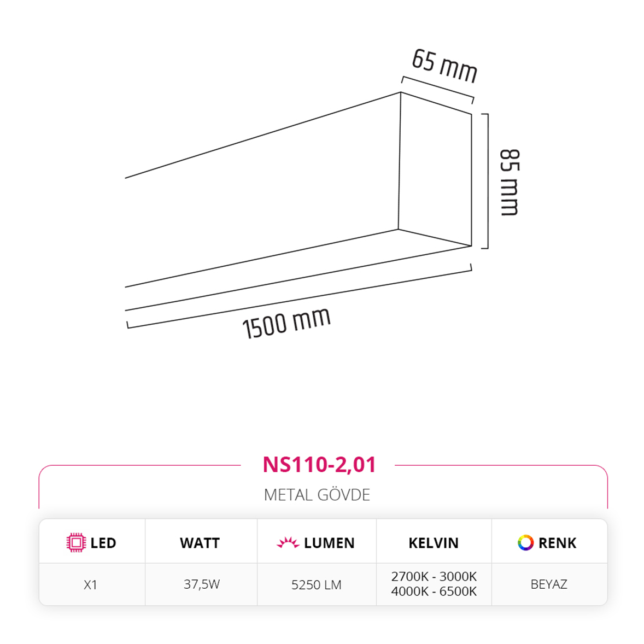Click the 65 mm width dimension label

[444, 66]
